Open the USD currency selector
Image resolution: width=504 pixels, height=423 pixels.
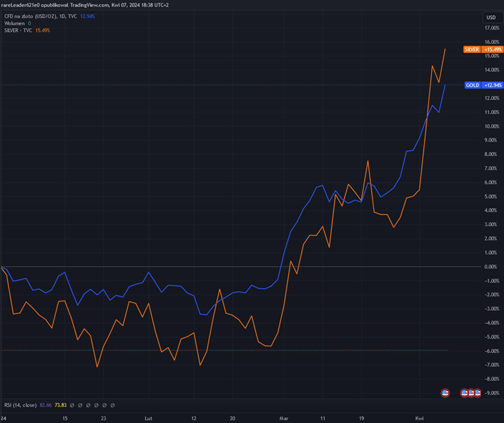tap(491, 17)
